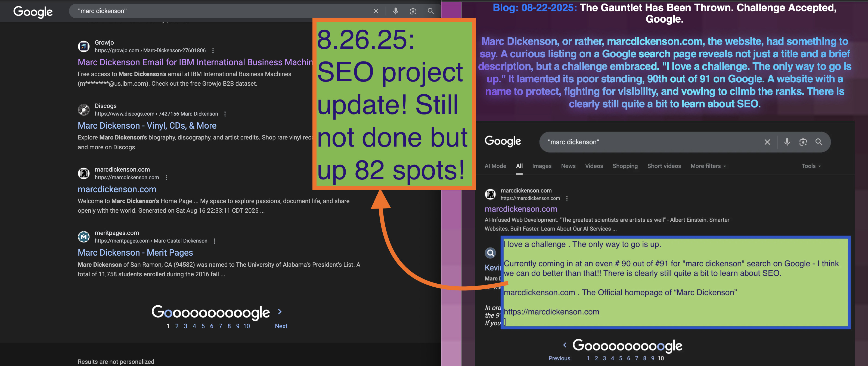Switch to Shopping tab
Screen dimensions: 868x366
[625, 166]
